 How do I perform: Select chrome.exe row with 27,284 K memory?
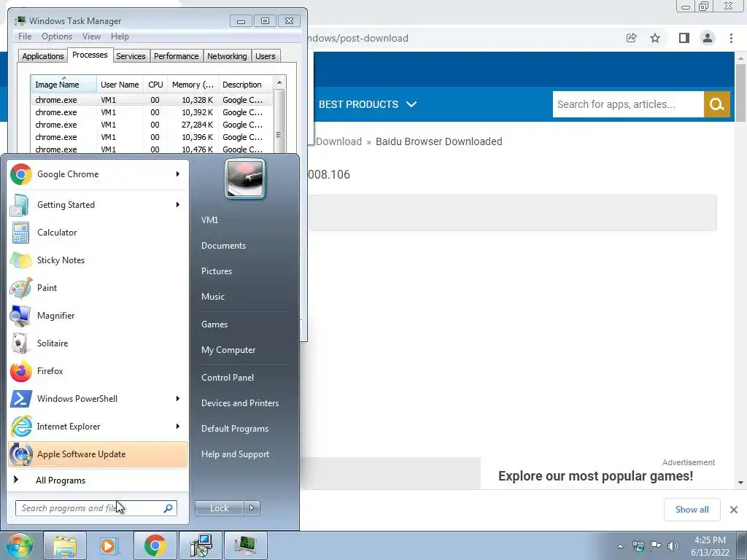(152, 125)
